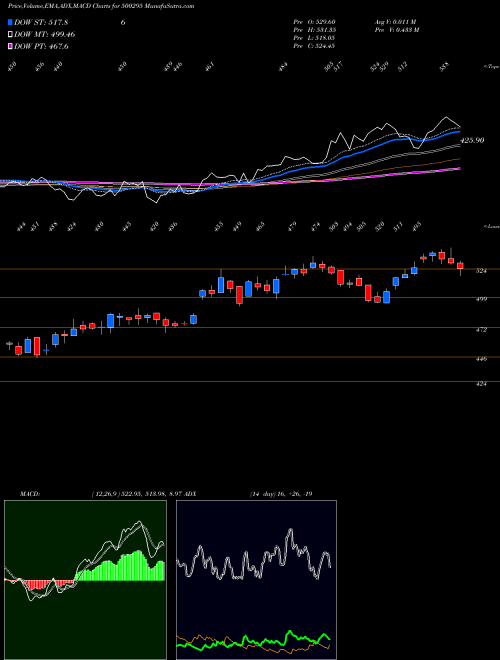Open the MACD histogram chart panel
The height and width of the screenshot is (660, 500).
pos(85,580)
